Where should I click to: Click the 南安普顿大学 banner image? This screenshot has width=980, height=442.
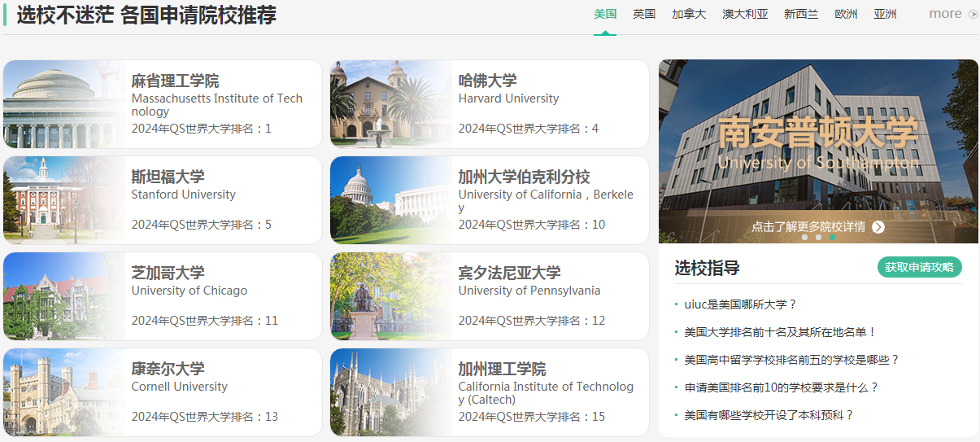(x=818, y=151)
